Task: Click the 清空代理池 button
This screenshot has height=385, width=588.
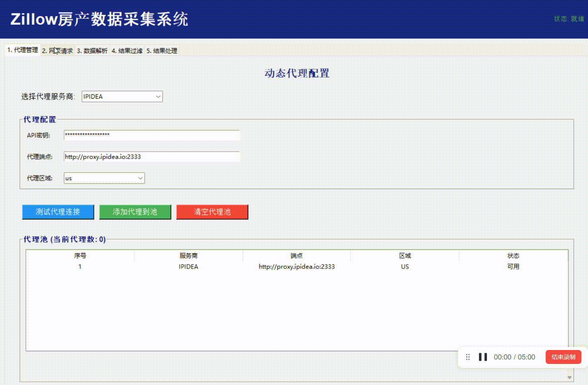Action: click(x=212, y=212)
